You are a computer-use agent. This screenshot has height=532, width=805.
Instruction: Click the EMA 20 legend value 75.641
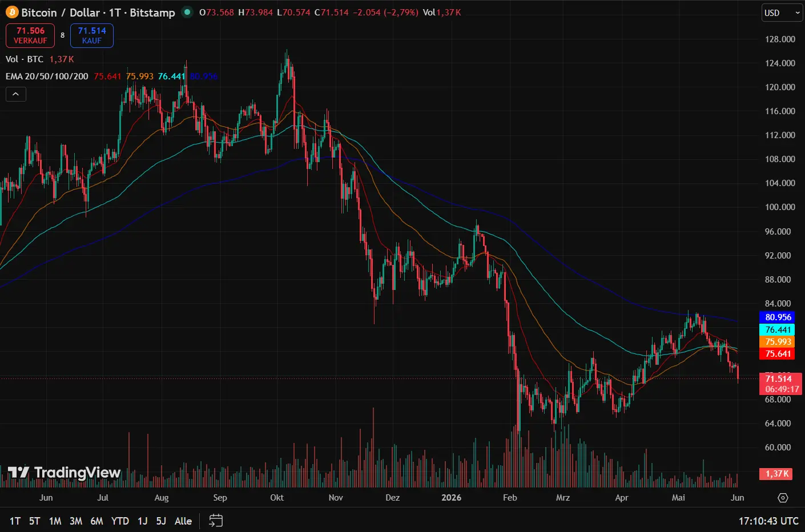pyautogui.click(x=107, y=76)
